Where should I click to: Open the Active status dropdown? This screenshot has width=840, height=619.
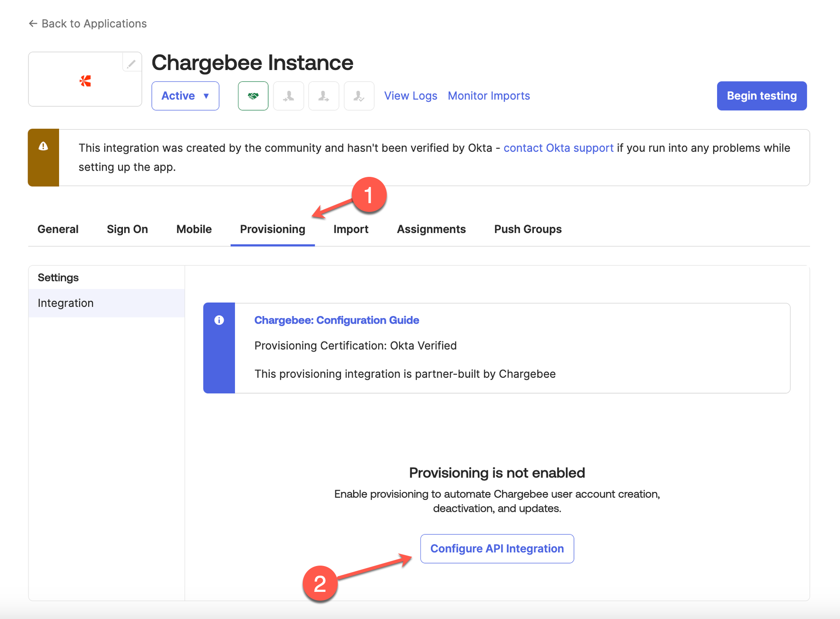coord(185,96)
